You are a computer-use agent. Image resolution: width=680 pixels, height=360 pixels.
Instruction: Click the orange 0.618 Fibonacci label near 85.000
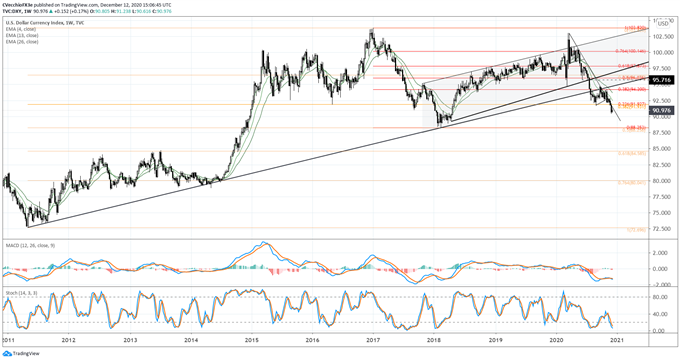pos(632,153)
